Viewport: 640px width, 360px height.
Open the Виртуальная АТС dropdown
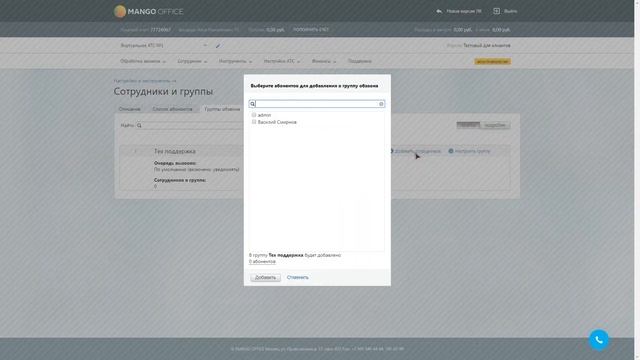click(164, 46)
